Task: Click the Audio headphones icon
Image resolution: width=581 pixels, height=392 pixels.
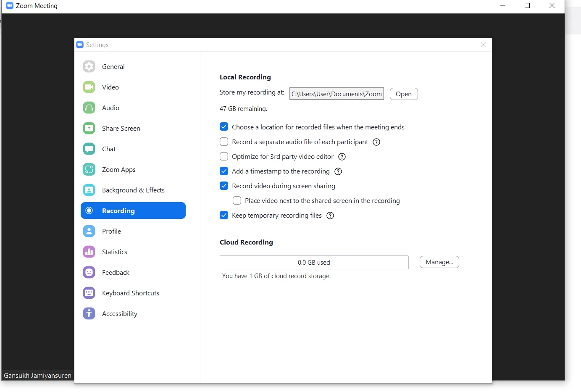Action: 89,108
